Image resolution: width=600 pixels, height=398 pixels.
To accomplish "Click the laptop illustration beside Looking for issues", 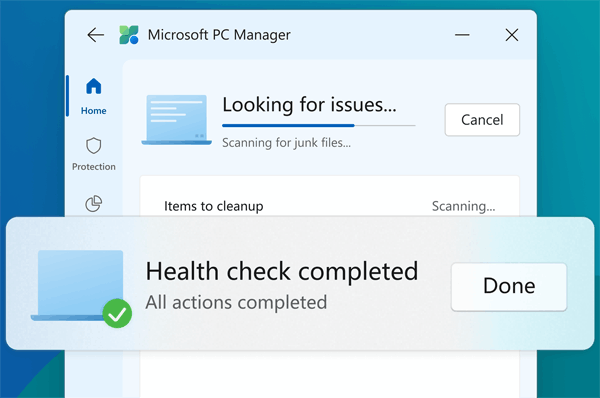I will tap(176, 120).
